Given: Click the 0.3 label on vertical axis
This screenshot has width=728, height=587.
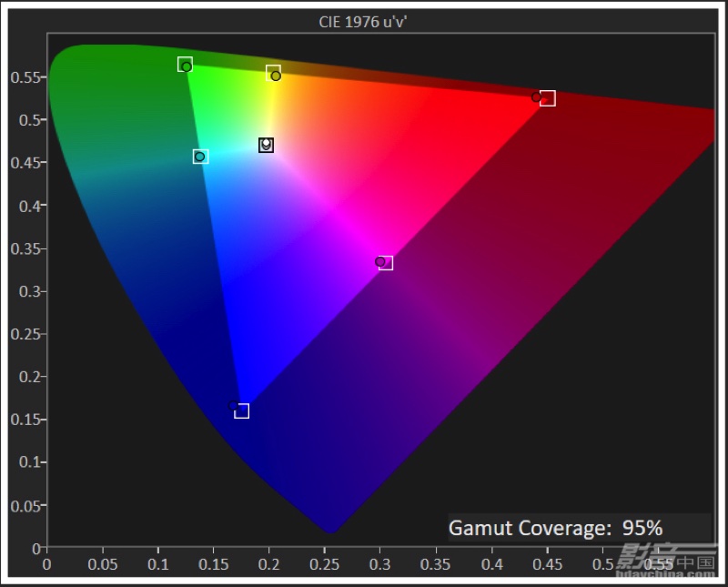Looking at the screenshot, I should click(30, 291).
